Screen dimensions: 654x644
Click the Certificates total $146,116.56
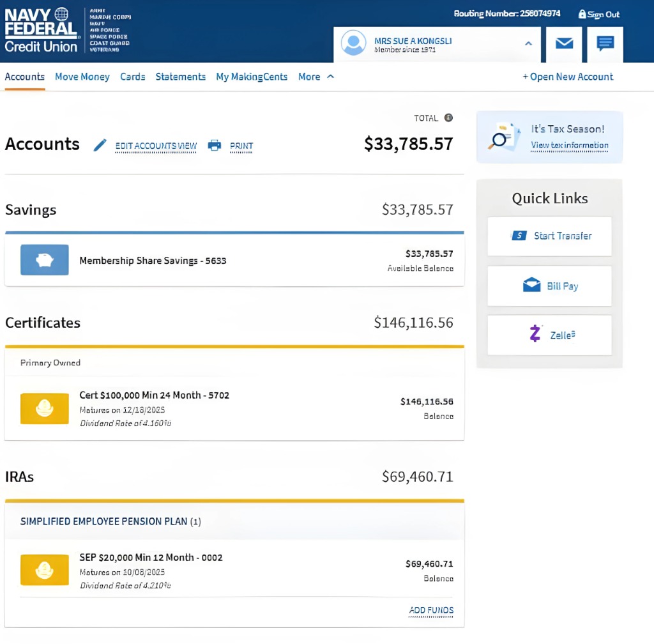coord(413,323)
